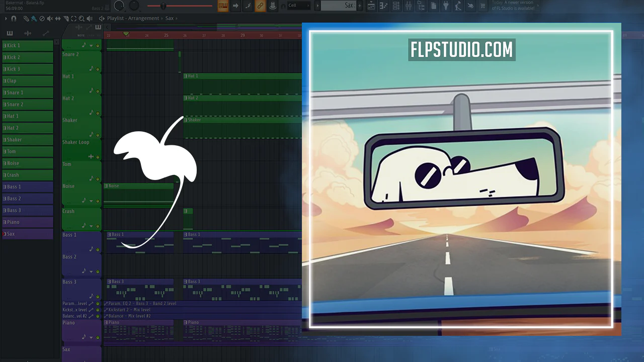Select the Noise clip in the playlist

139,194
